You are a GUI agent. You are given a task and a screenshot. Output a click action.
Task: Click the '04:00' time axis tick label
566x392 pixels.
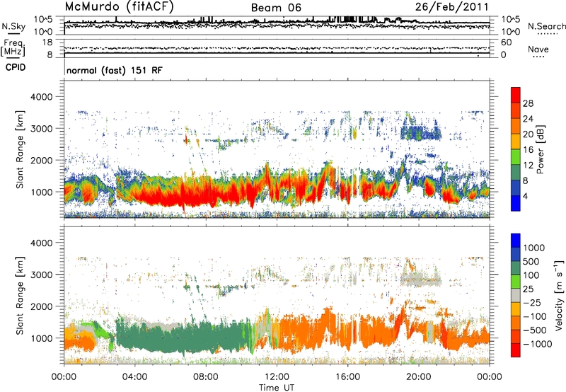[x=134, y=377]
